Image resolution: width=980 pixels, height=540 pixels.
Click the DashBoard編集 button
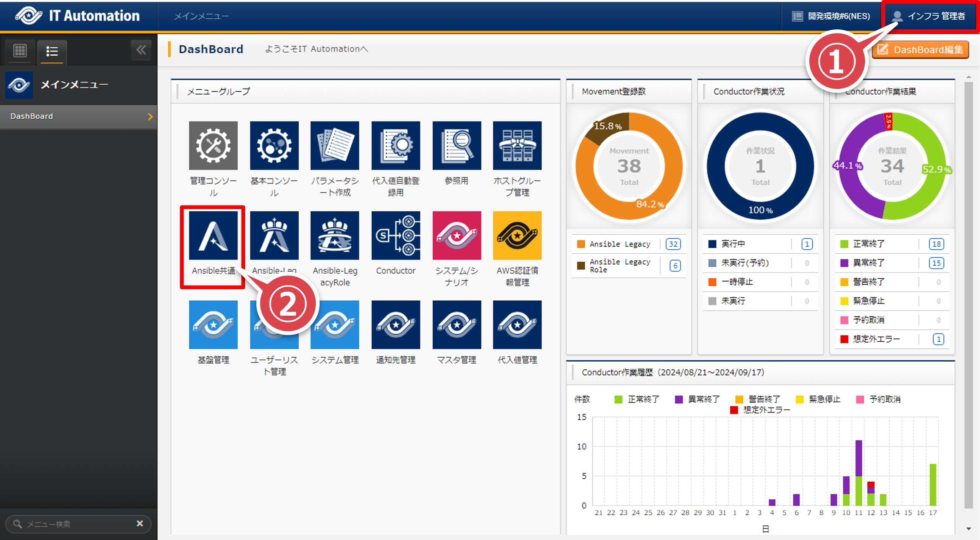coord(920,50)
